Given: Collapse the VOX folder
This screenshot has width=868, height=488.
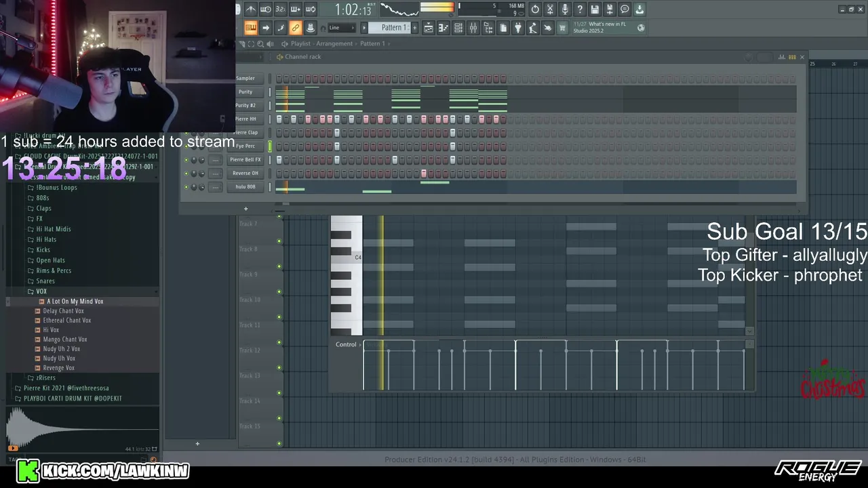Looking at the screenshot, I should [41, 291].
